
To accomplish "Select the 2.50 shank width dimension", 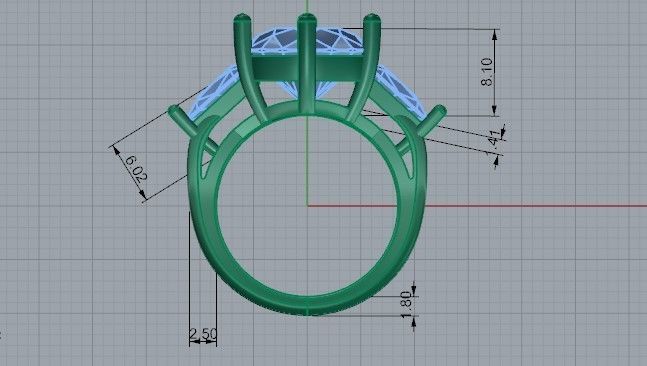I will (203, 333).
